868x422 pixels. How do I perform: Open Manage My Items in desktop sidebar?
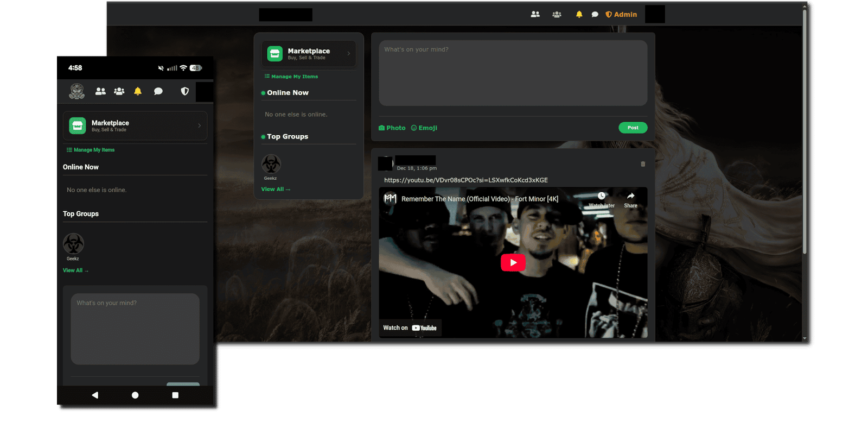coord(291,77)
